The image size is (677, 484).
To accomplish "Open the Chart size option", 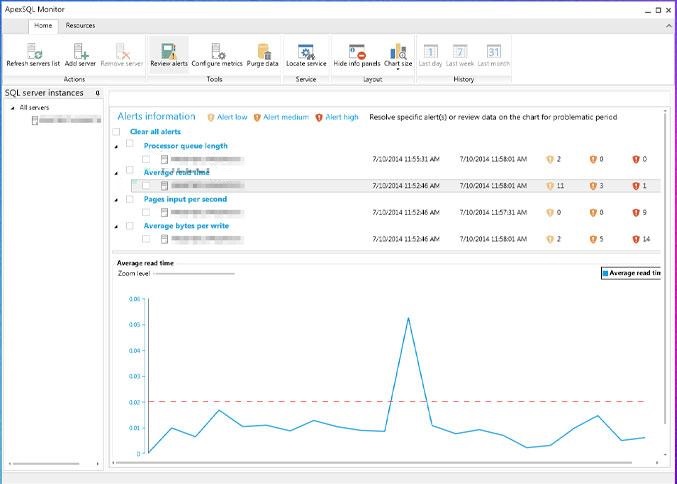I will pyautogui.click(x=398, y=55).
